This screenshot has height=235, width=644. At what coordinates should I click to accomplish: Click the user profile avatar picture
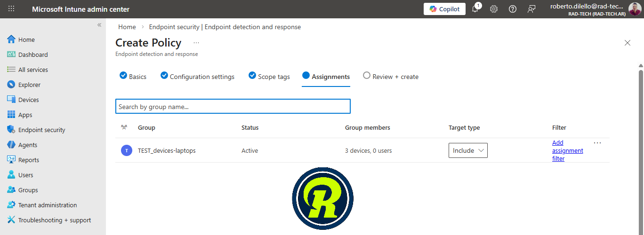(635, 9)
